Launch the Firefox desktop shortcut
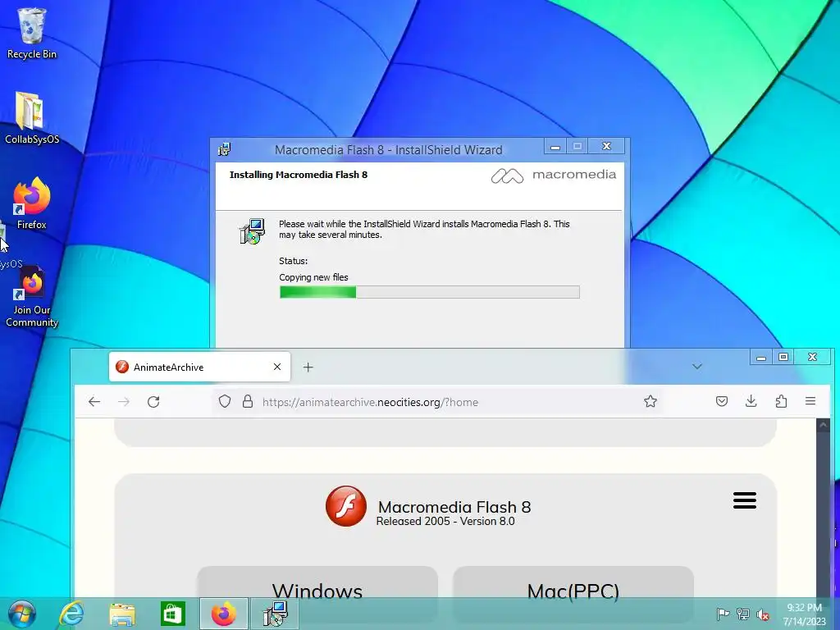Image resolution: width=840 pixels, height=630 pixels. pyautogui.click(x=31, y=203)
